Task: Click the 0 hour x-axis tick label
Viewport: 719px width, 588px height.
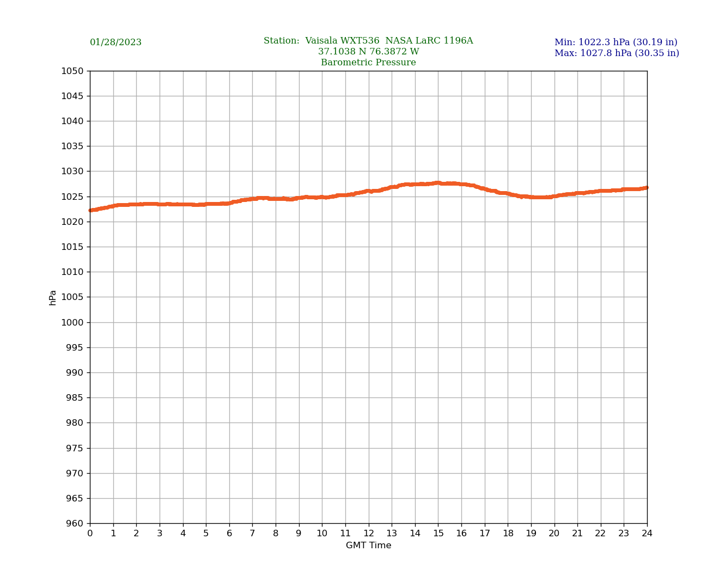Action: [x=90, y=534]
